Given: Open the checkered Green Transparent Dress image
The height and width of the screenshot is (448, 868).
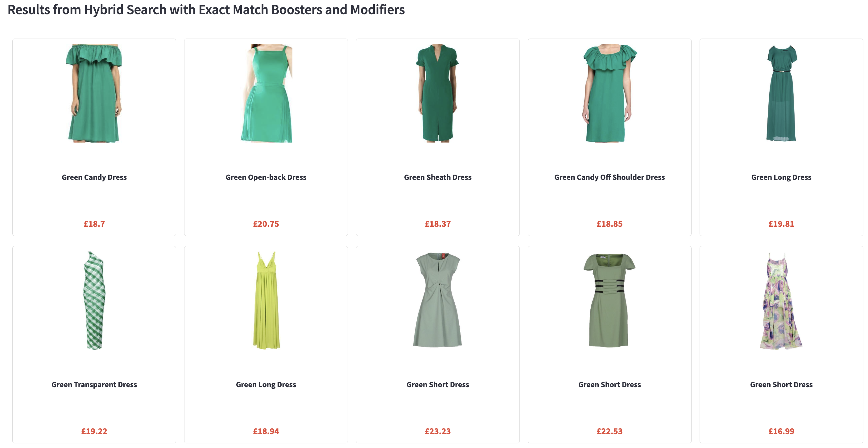Looking at the screenshot, I should pos(94,300).
